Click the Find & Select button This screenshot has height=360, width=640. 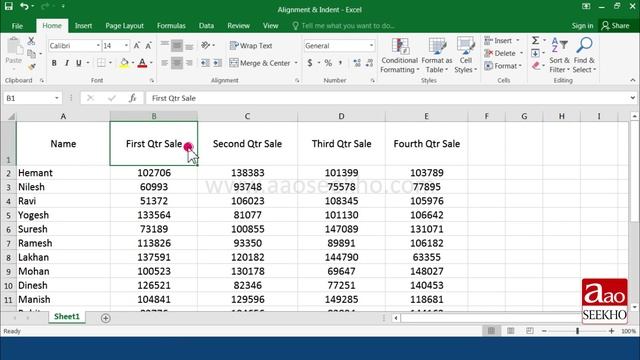point(584,56)
